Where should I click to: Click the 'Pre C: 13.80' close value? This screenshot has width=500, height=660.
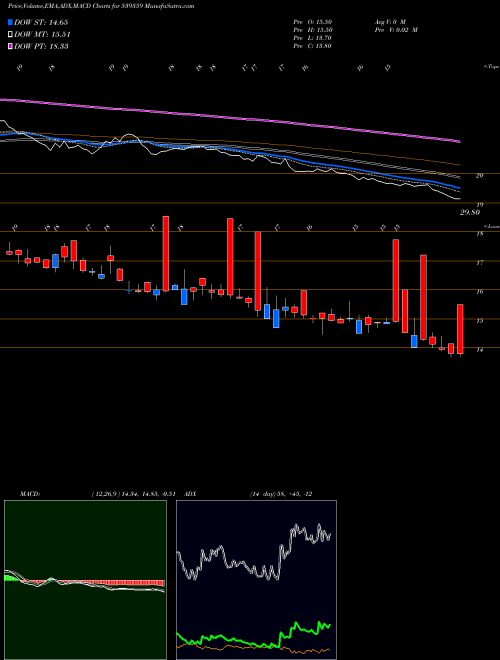pos(313,46)
